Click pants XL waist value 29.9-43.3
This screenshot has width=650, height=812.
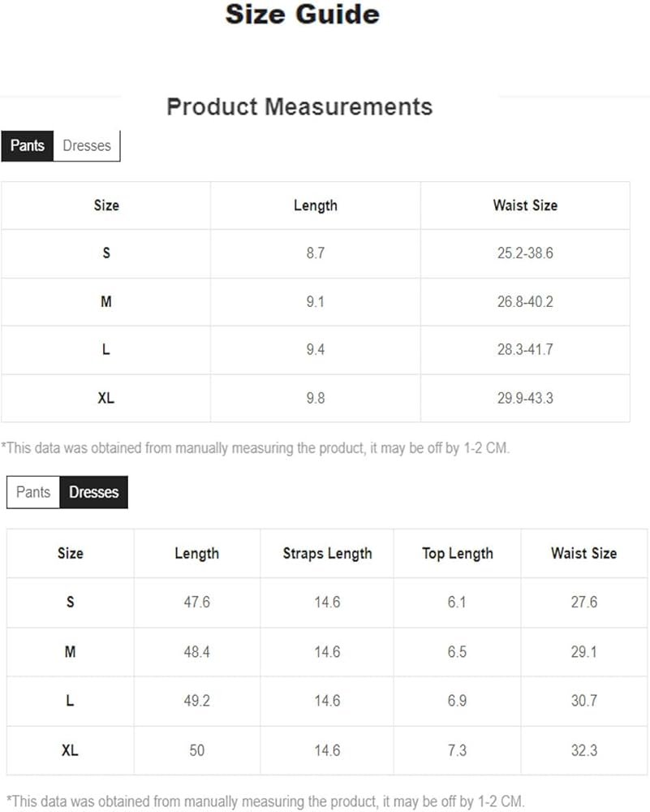(x=525, y=398)
